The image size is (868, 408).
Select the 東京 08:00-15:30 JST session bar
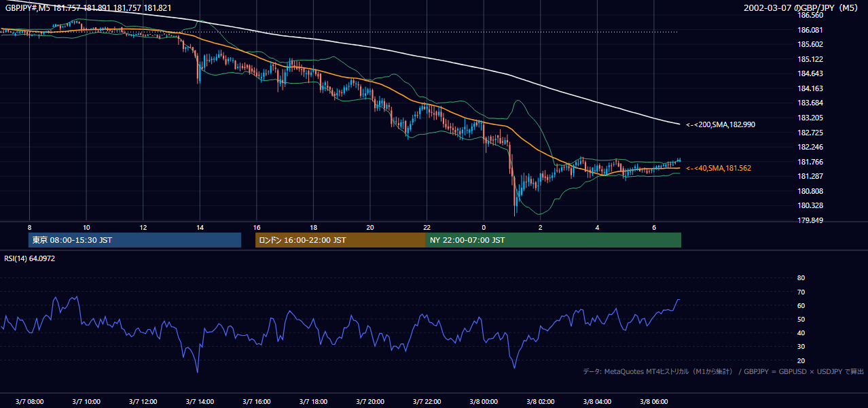(x=135, y=240)
